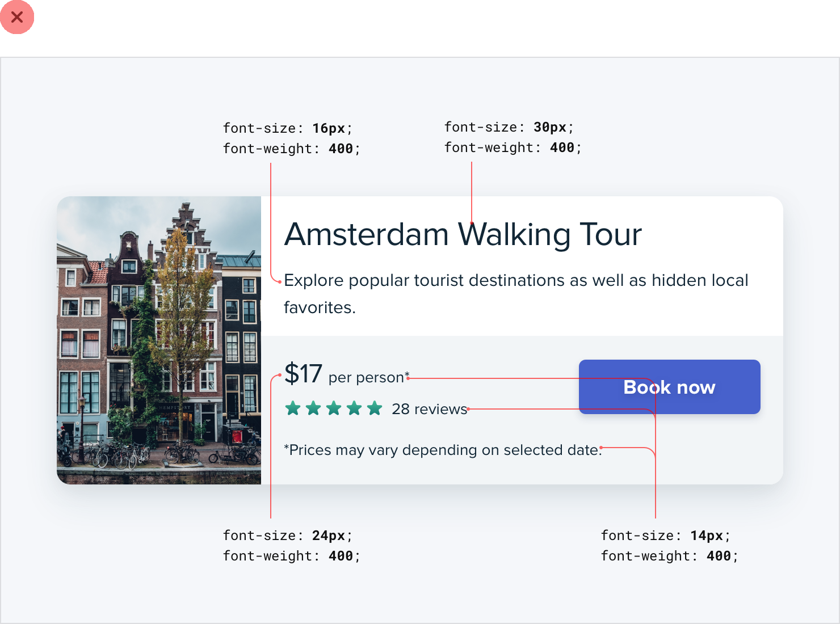The height and width of the screenshot is (624, 840).
Task: Click the red X close icon
Action: (17, 17)
